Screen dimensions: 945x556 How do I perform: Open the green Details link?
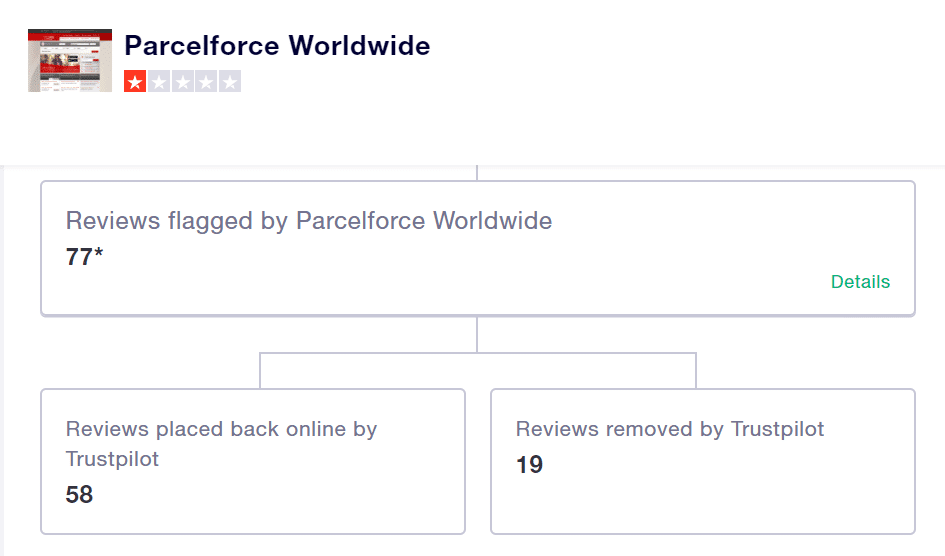point(860,282)
